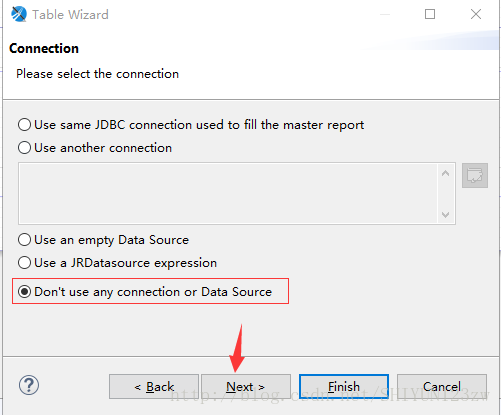Cancel the Table Wizard
Image resolution: width=501 pixels, height=415 pixels.
[x=442, y=387]
